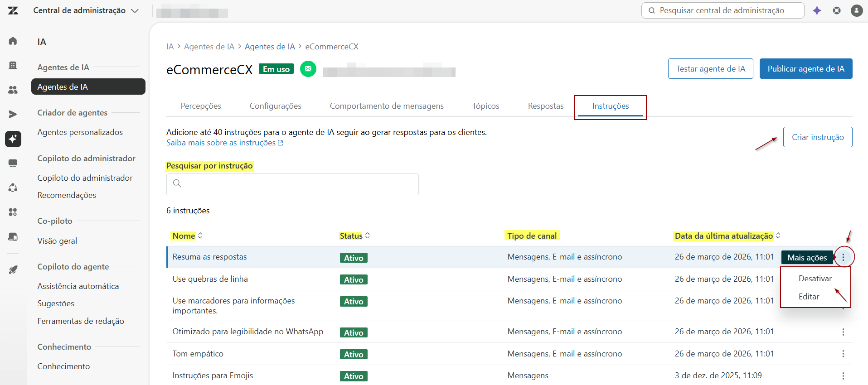Screen dimensions: 868x385
Task: Open the Objects and rules triangle icon
Action: 13,188
